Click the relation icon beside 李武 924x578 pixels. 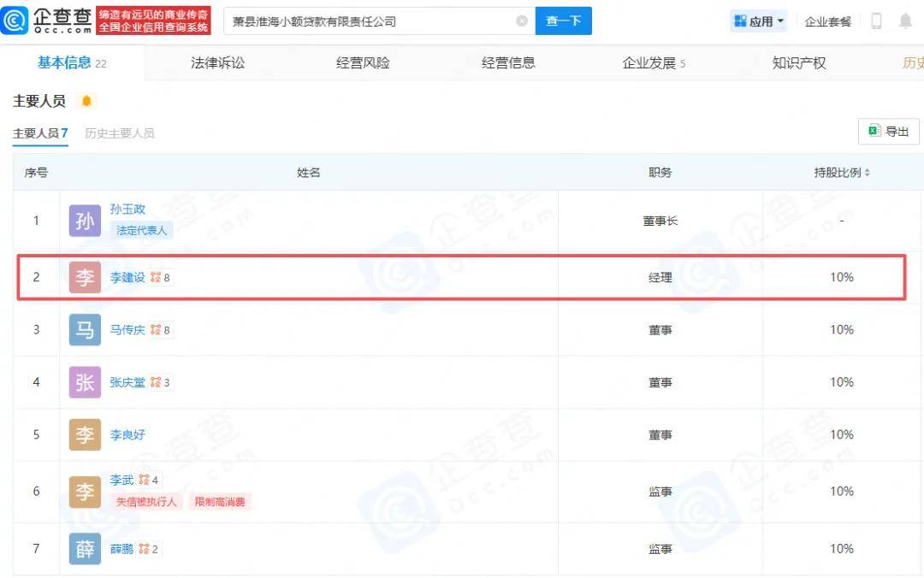tap(144, 481)
